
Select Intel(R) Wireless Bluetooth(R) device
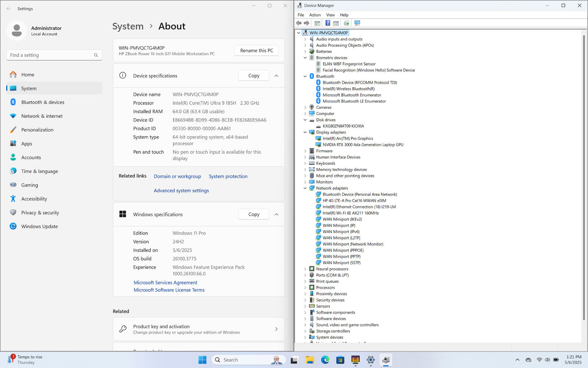pos(348,89)
